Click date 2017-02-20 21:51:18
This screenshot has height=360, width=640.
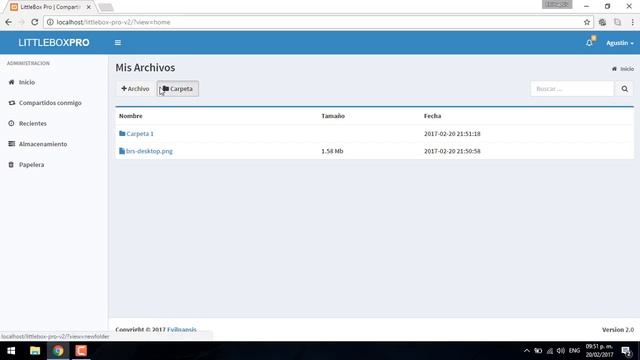pos(452,133)
